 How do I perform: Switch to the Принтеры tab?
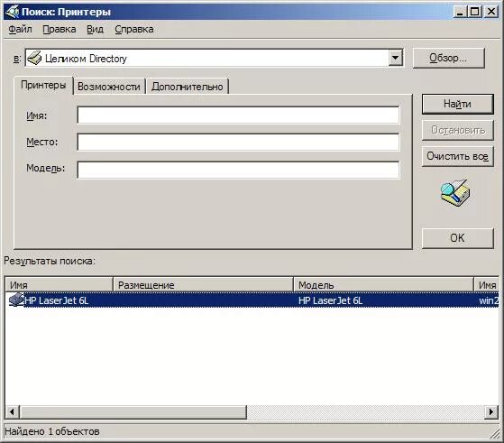43,85
